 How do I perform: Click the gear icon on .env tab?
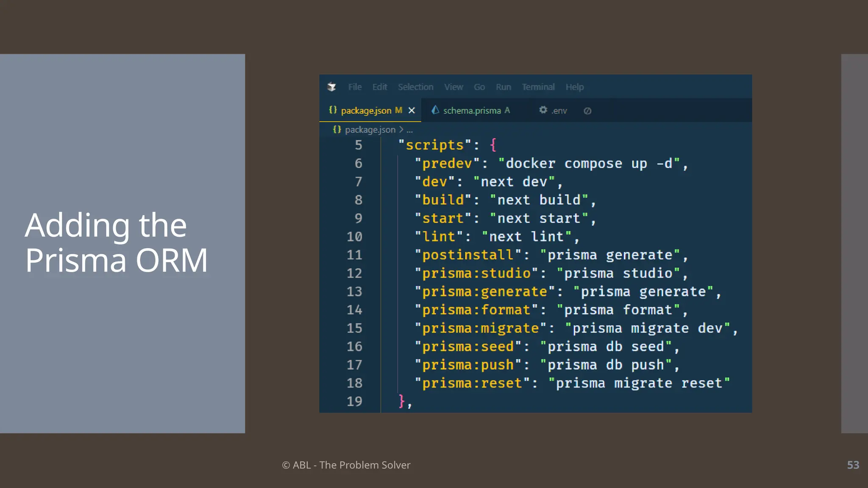(x=543, y=110)
